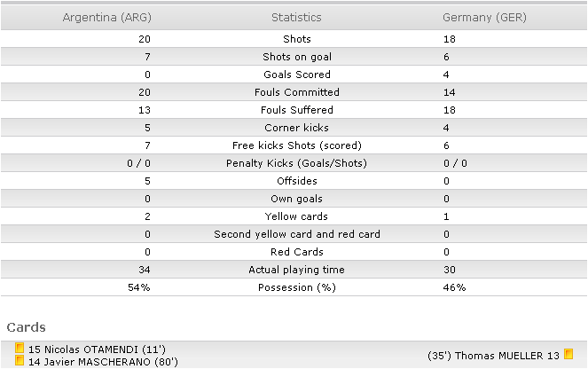
Task: Click yellow card icon beside Nicolas OTAMENDI
Action: point(20,348)
